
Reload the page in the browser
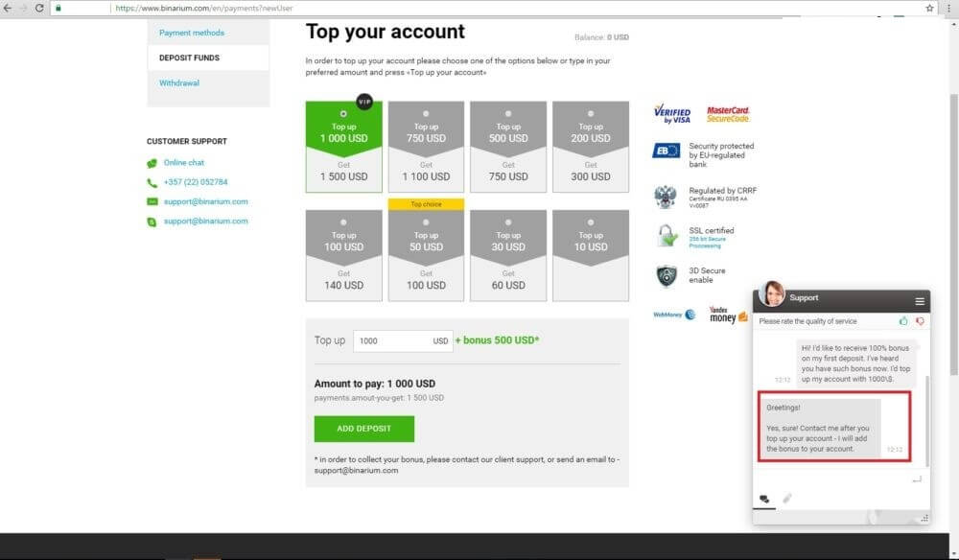click(38, 8)
